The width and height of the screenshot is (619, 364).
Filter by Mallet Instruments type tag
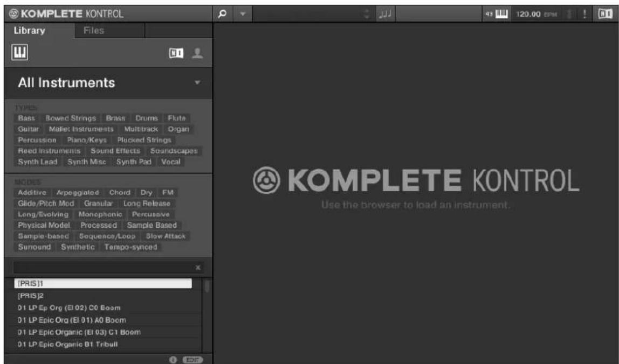click(x=81, y=129)
